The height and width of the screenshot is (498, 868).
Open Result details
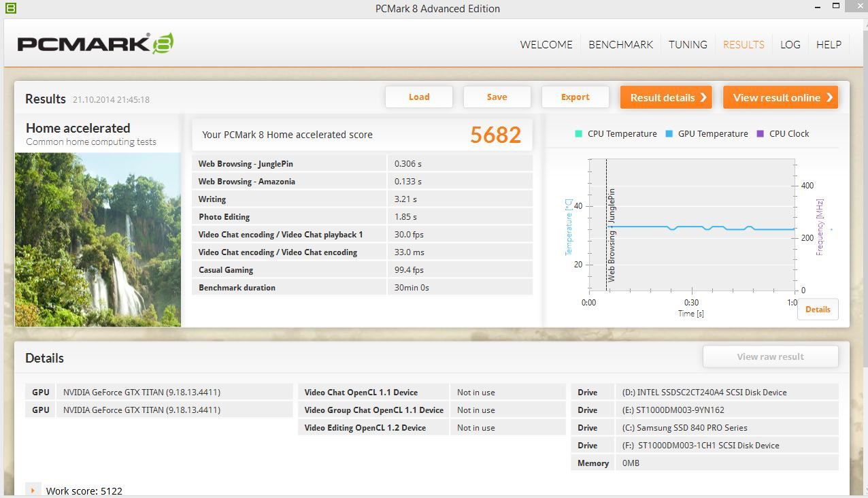coord(666,97)
